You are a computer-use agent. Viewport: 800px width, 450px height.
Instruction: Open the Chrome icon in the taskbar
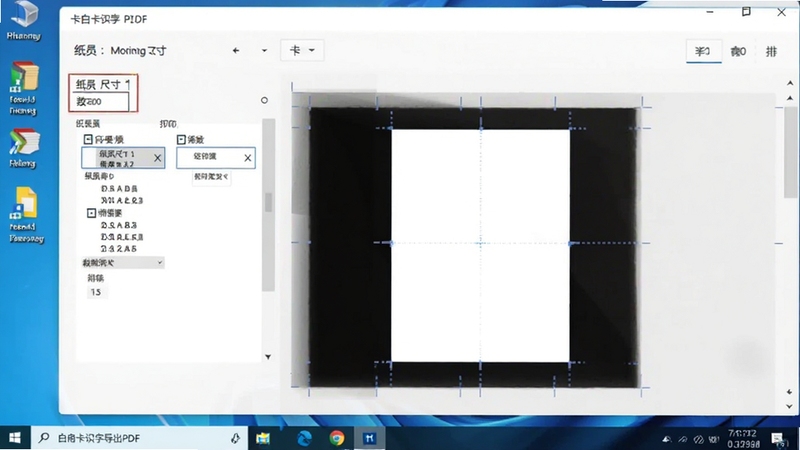click(337, 438)
